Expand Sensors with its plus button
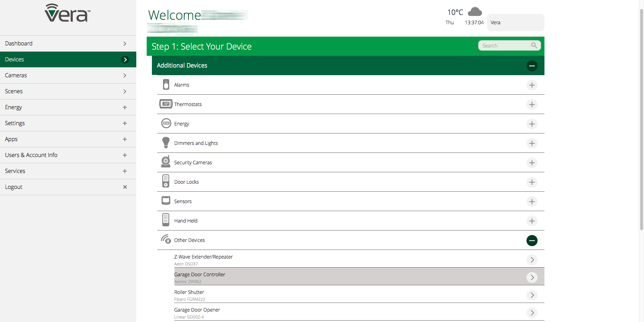This screenshot has height=322, width=644. 532,202
